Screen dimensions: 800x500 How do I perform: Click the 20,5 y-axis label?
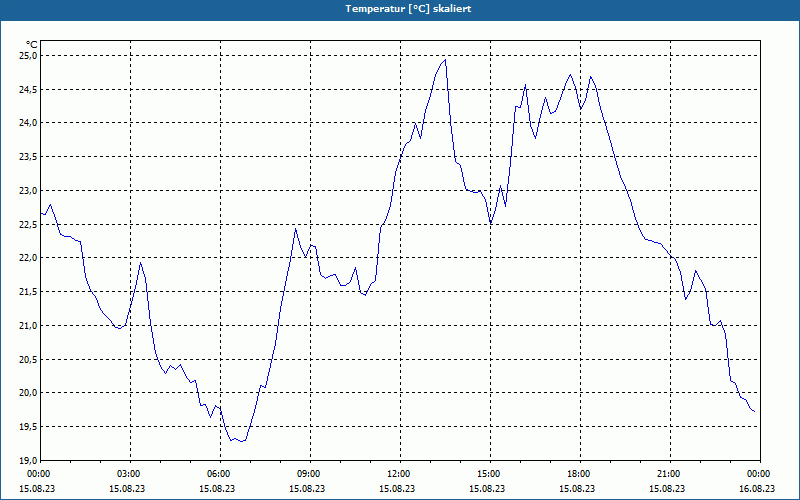coord(28,359)
